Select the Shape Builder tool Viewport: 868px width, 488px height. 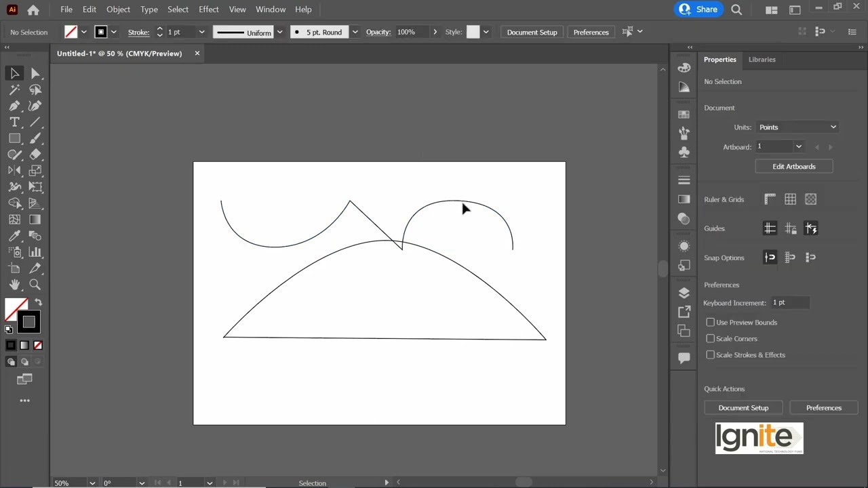pyautogui.click(x=14, y=203)
